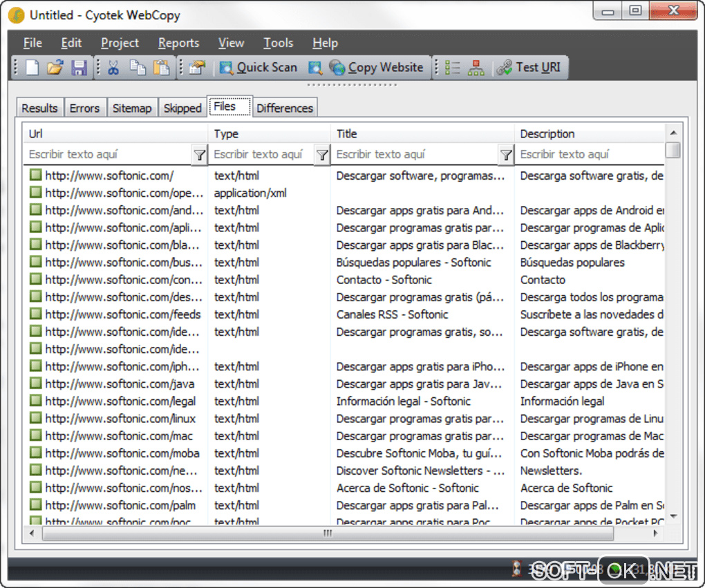Click the Save floppy disk icon

pos(79,68)
